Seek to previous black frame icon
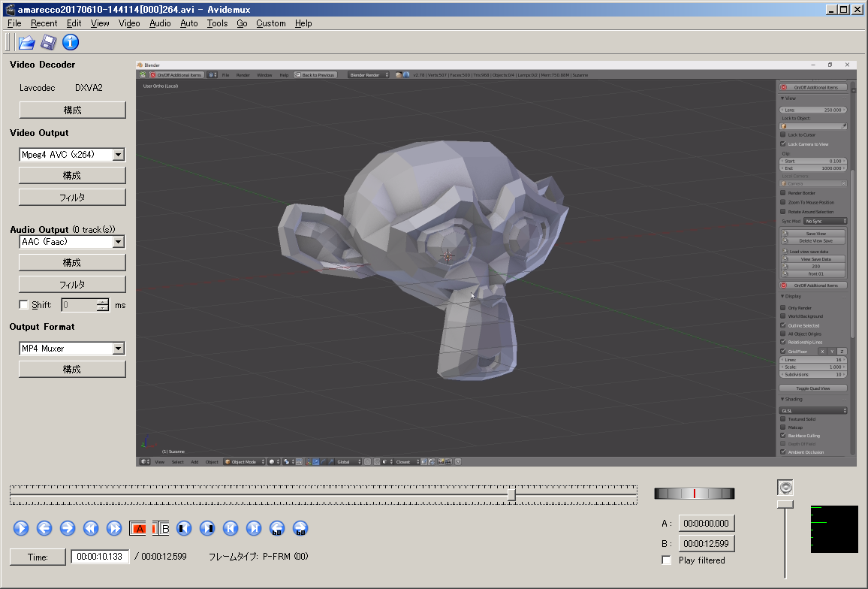 (x=185, y=529)
